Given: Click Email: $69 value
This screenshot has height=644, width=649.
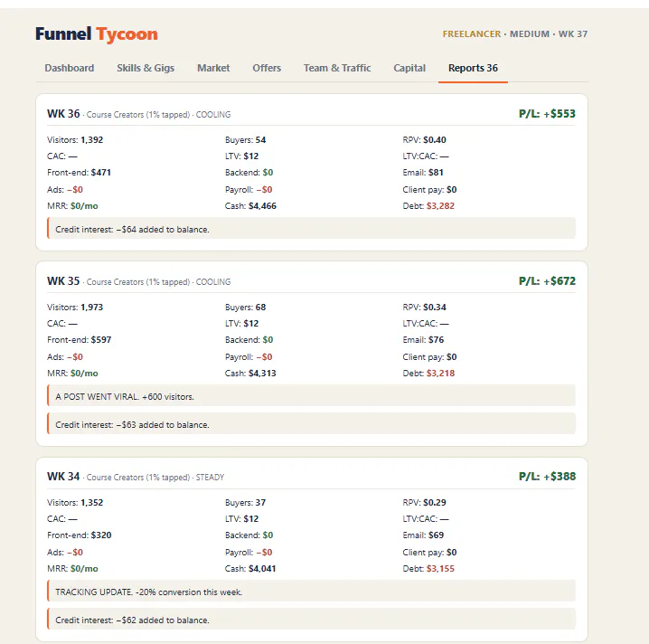Looking at the screenshot, I should click(423, 535).
